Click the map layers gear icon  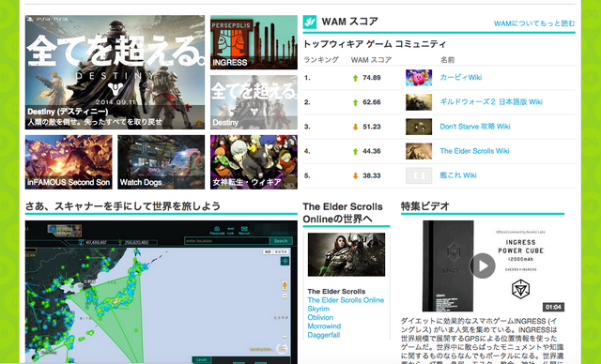click(285, 261)
